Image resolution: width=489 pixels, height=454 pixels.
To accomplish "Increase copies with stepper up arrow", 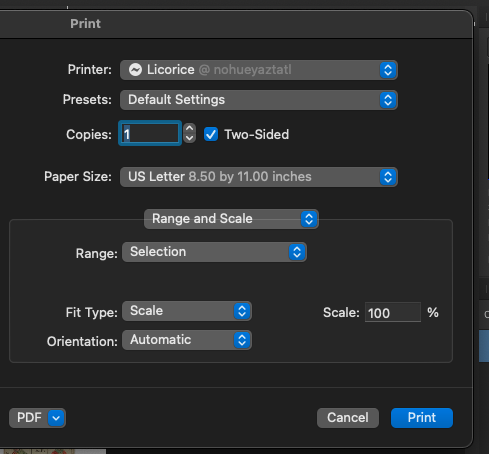I will click(189, 128).
